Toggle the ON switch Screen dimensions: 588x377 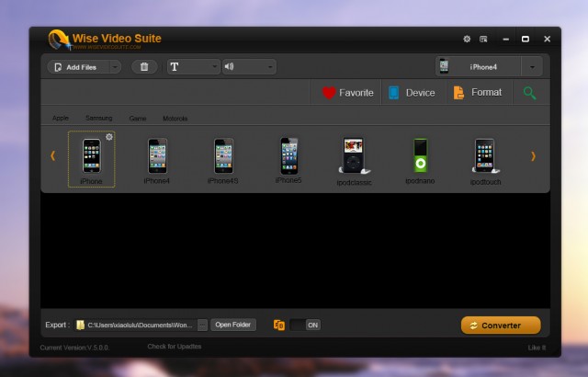click(305, 325)
